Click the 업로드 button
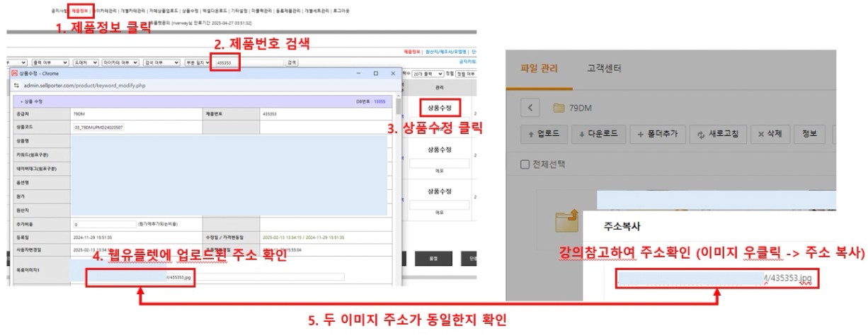The width and height of the screenshot is (868, 336). click(544, 134)
